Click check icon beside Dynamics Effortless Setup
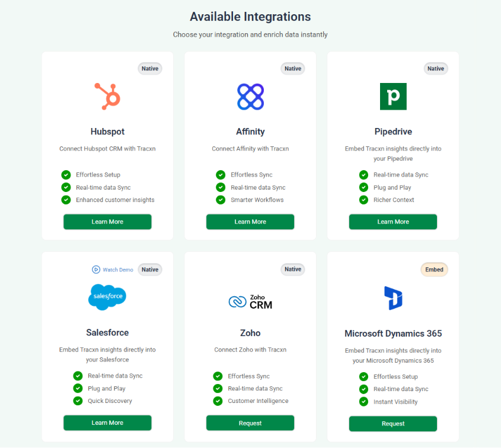 click(x=363, y=377)
